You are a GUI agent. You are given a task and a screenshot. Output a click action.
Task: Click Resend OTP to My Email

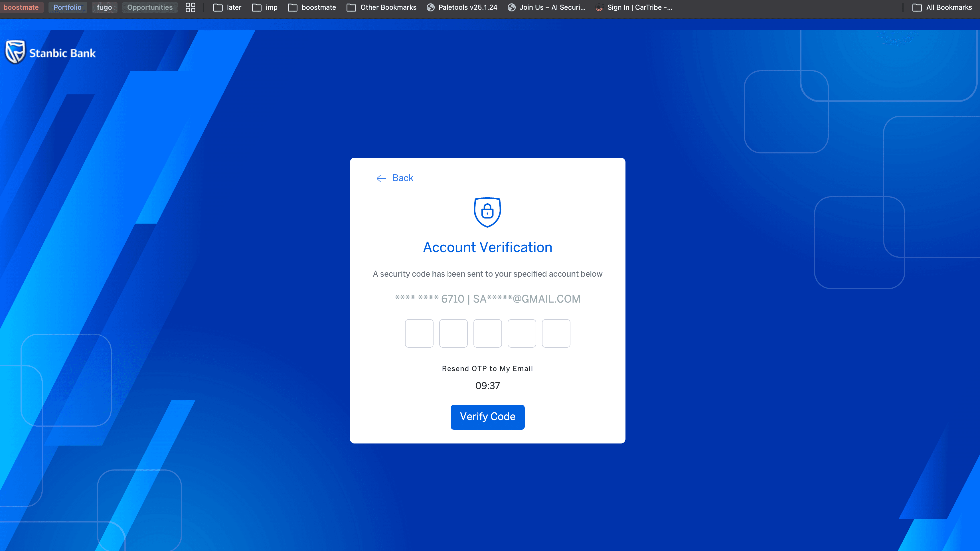(487, 368)
